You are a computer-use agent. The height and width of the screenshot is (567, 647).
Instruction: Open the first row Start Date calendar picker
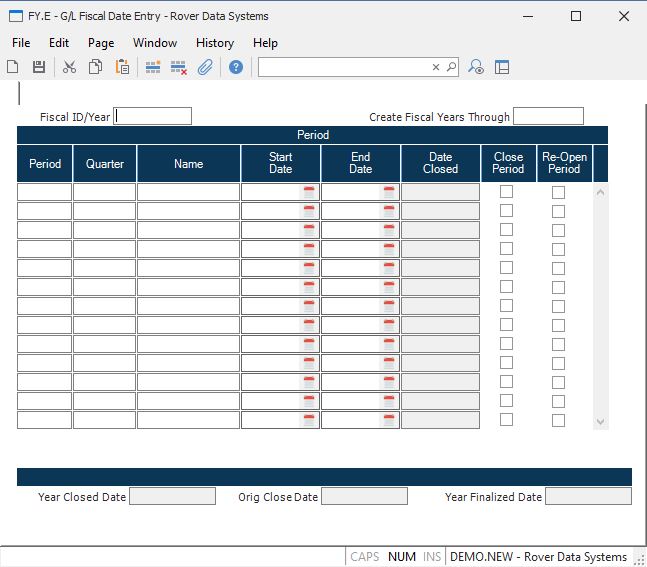click(x=309, y=192)
